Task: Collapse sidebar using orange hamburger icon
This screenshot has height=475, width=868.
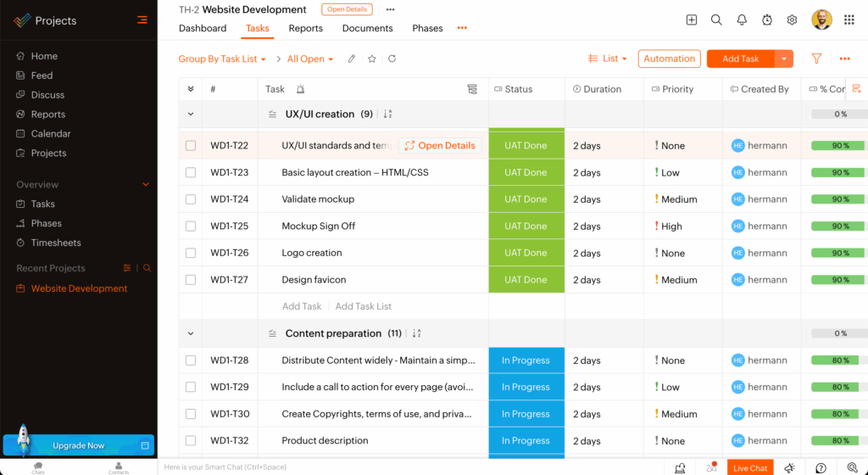Action: click(142, 20)
